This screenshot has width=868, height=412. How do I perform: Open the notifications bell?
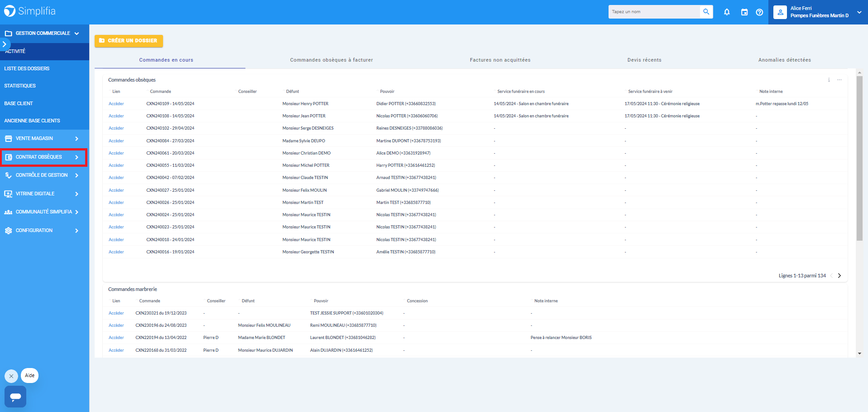coord(727,12)
